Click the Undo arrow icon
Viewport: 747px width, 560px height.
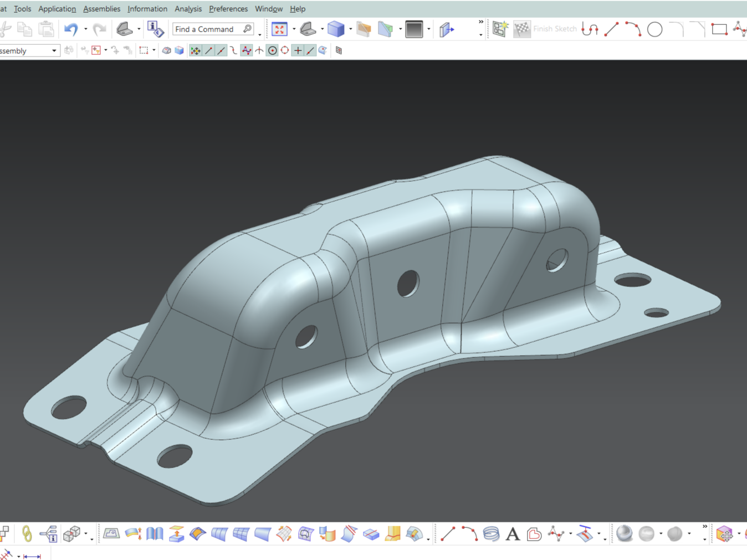pyautogui.click(x=71, y=29)
